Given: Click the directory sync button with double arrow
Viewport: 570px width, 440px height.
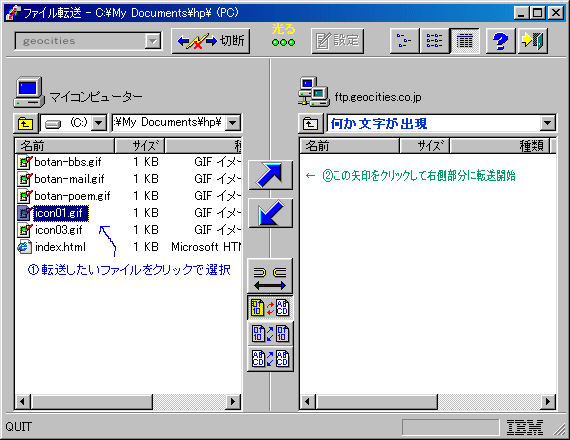Looking at the screenshot, I should [x=270, y=277].
